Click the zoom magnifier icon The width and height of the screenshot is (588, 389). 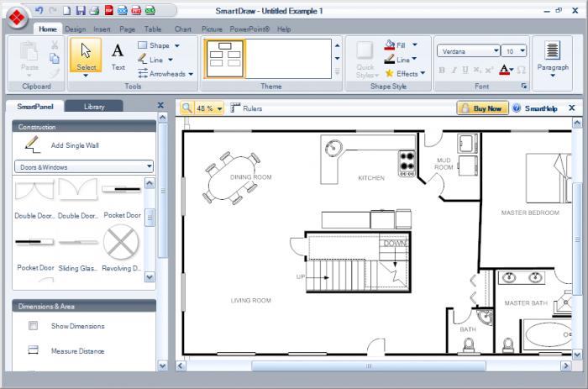(x=186, y=108)
